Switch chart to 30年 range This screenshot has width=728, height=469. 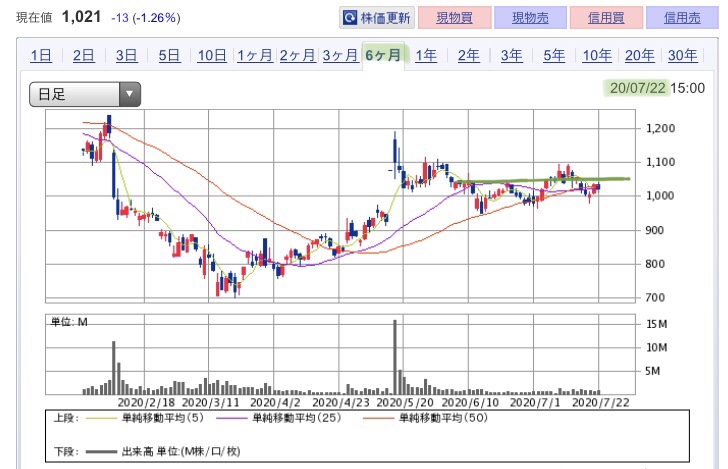point(682,56)
